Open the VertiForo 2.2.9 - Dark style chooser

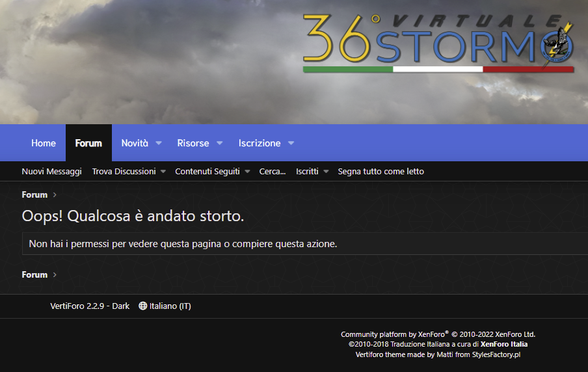click(x=90, y=306)
